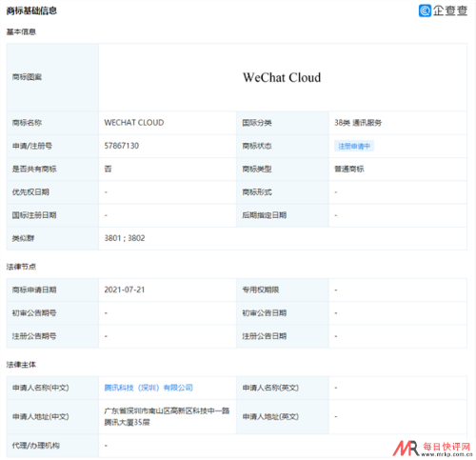Click the 商标名称 row label
This screenshot has width=476, height=460.
[x=27, y=123]
